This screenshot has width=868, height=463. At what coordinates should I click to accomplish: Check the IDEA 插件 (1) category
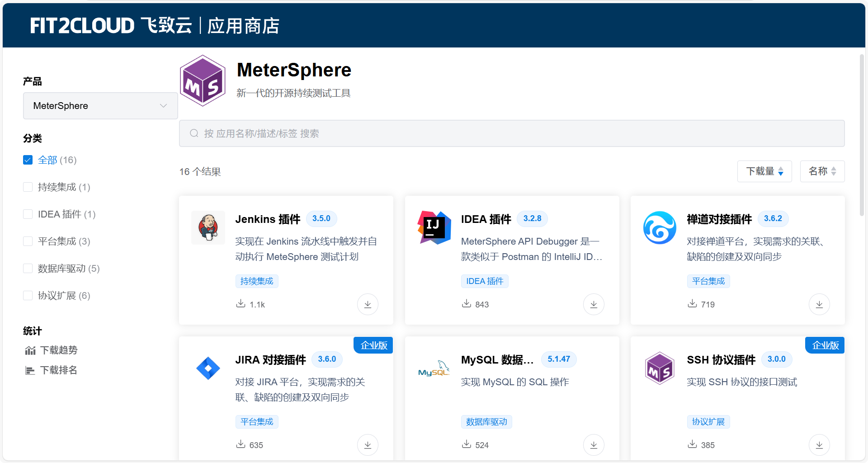pyautogui.click(x=28, y=214)
